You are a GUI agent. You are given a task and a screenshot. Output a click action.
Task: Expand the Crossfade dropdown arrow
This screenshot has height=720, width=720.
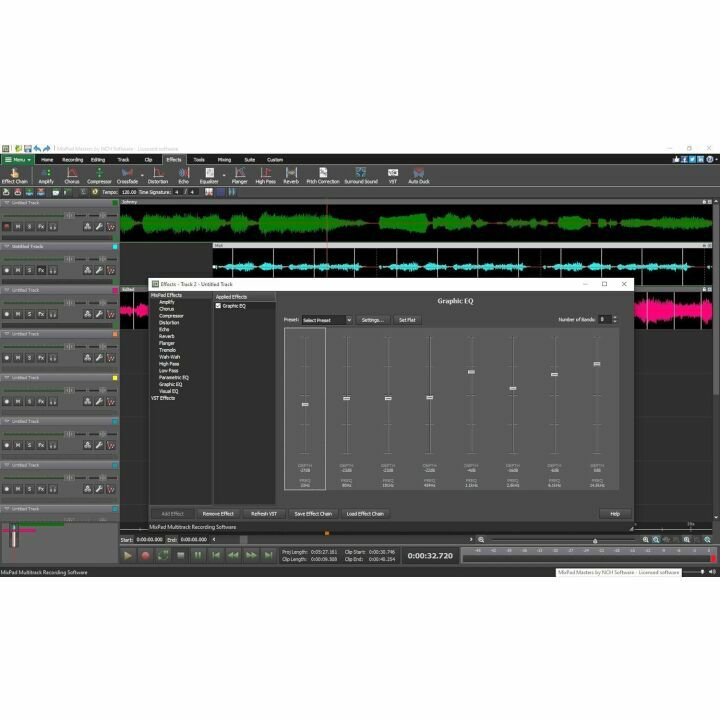(142, 175)
